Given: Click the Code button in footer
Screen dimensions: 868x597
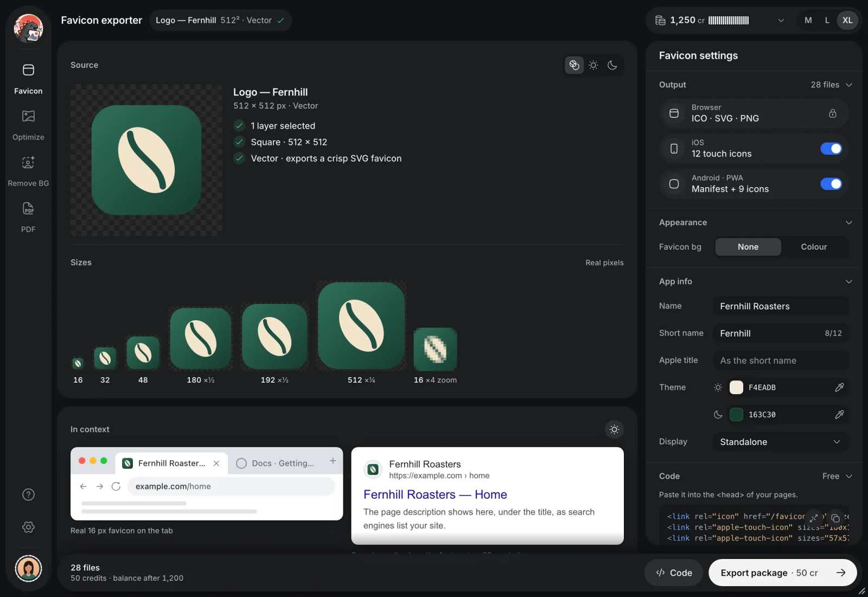Looking at the screenshot, I should [673, 573].
